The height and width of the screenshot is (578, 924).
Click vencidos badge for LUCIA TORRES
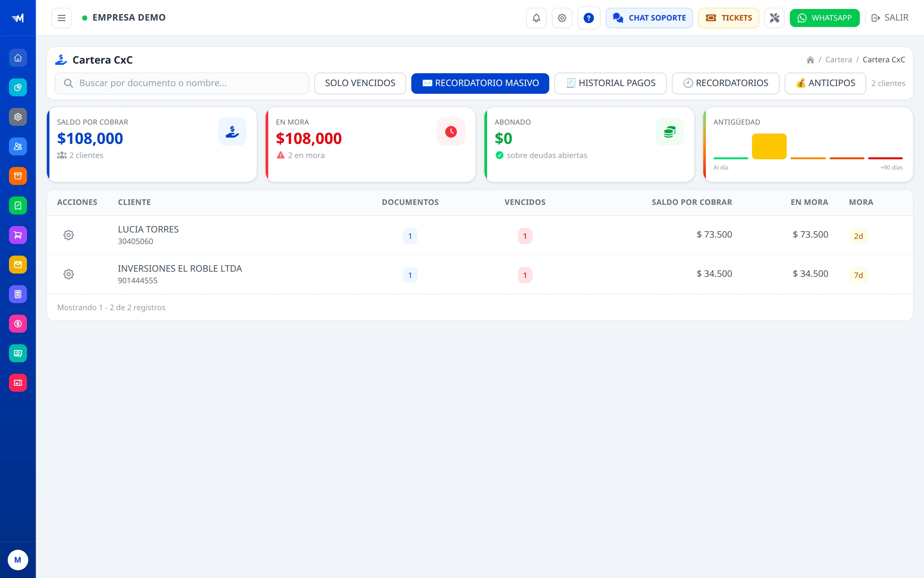[525, 236]
